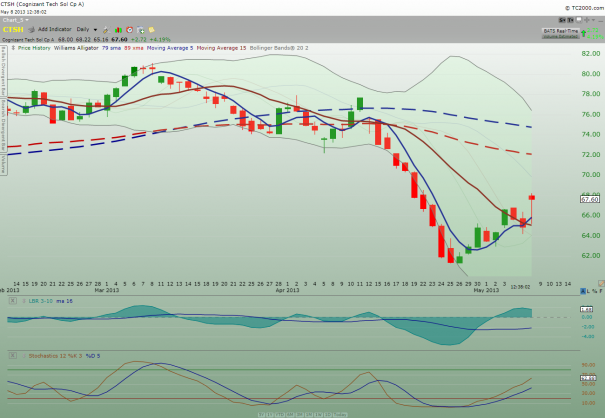Click the BATS Real-Time data button
Screen dimensions: 605x418
(561, 33)
